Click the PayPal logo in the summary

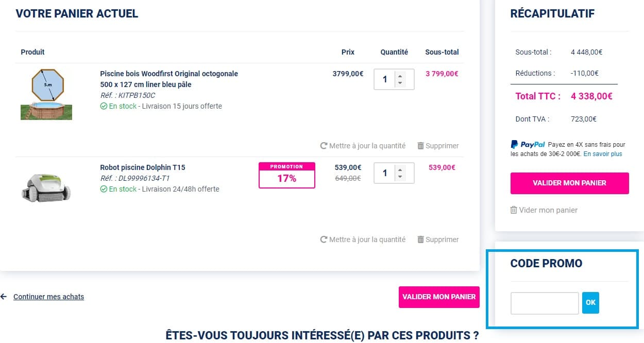(x=527, y=145)
